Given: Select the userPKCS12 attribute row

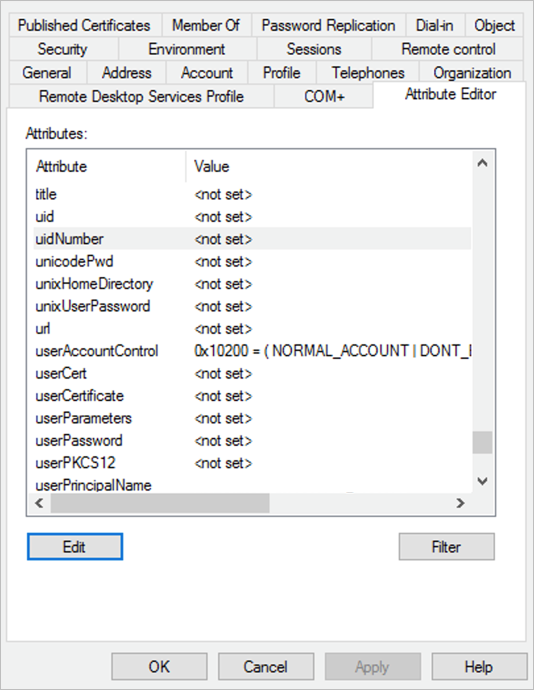Looking at the screenshot, I should [252, 463].
